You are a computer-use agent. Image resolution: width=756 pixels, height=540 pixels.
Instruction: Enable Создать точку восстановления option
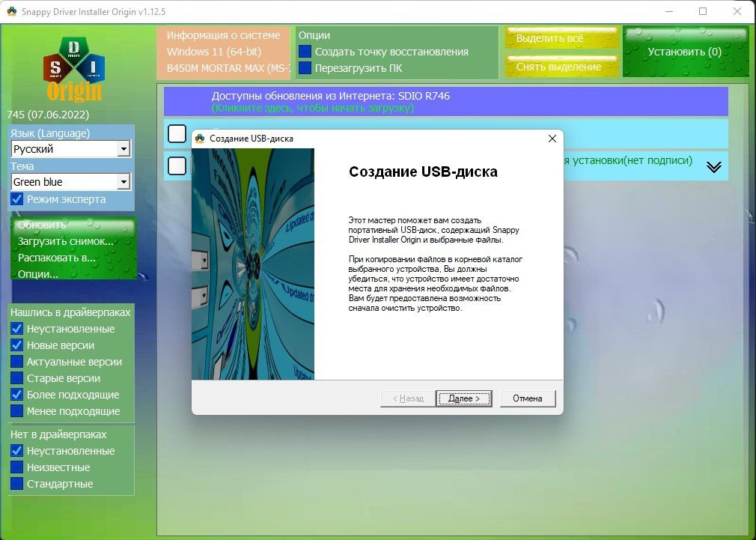click(305, 52)
